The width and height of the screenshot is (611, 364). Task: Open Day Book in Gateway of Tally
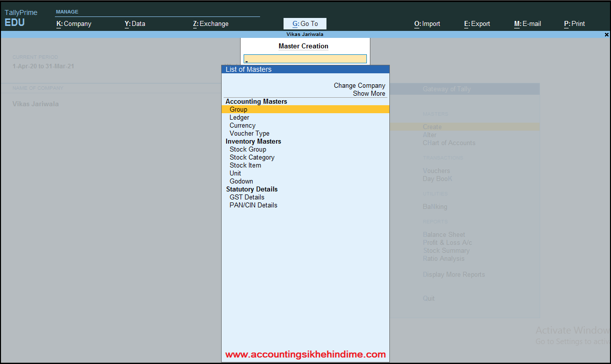pyautogui.click(x=438, y=179)
